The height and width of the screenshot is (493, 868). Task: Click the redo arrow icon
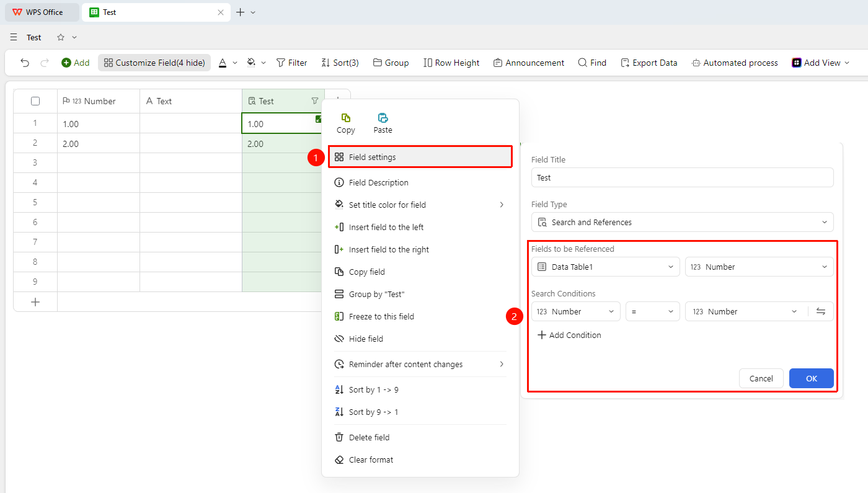click(x=45, y=63)
